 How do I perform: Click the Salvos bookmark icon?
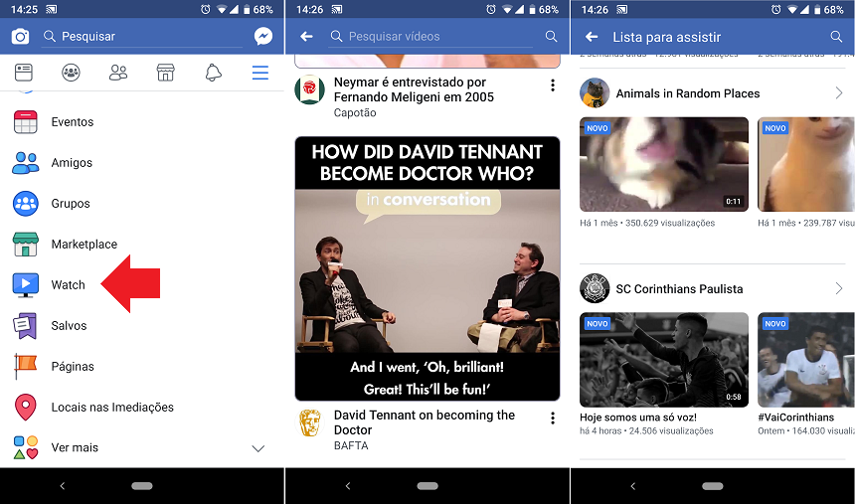[25, 326]
